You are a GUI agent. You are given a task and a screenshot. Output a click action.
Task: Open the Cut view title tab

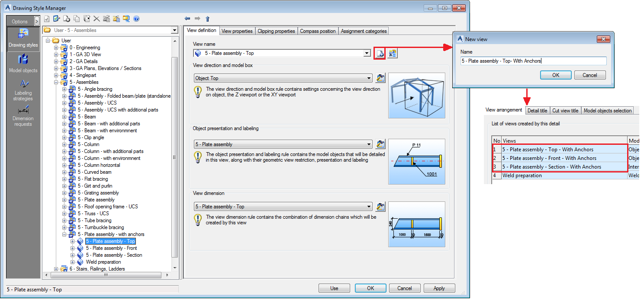(565, 111)
